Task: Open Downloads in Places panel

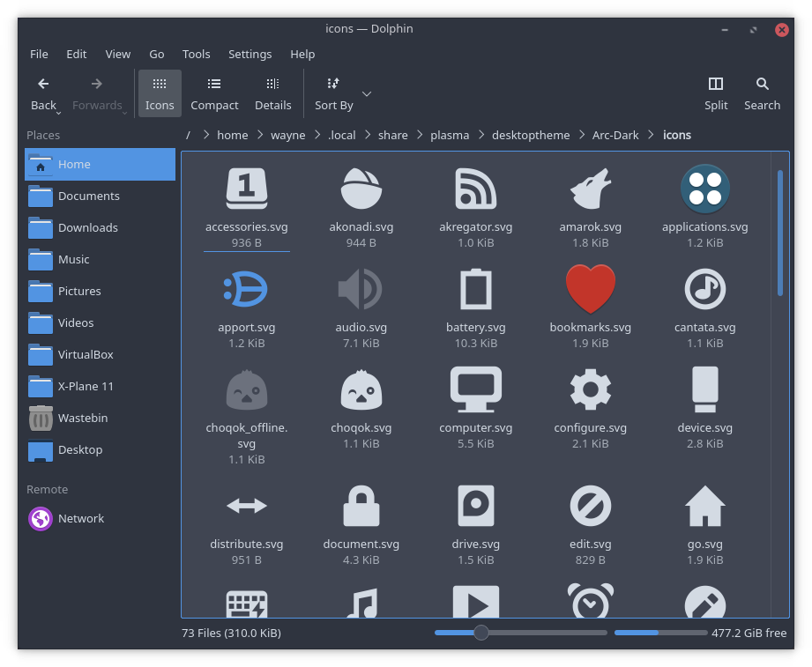Action: tap(100, 227)
